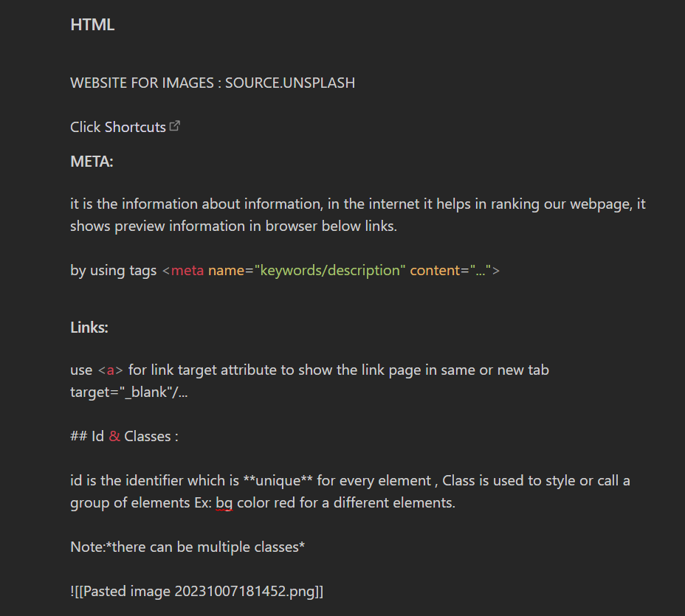Click the Links: bold heading

pos(89,328)
